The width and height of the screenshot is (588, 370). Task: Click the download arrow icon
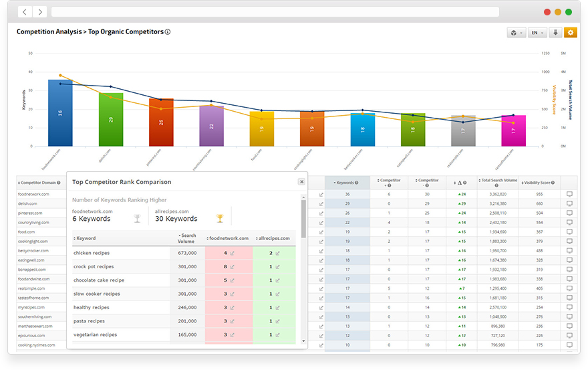coord(555,32)
